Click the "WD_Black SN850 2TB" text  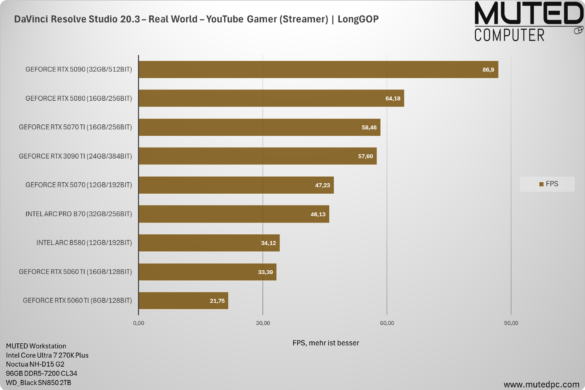38,383
